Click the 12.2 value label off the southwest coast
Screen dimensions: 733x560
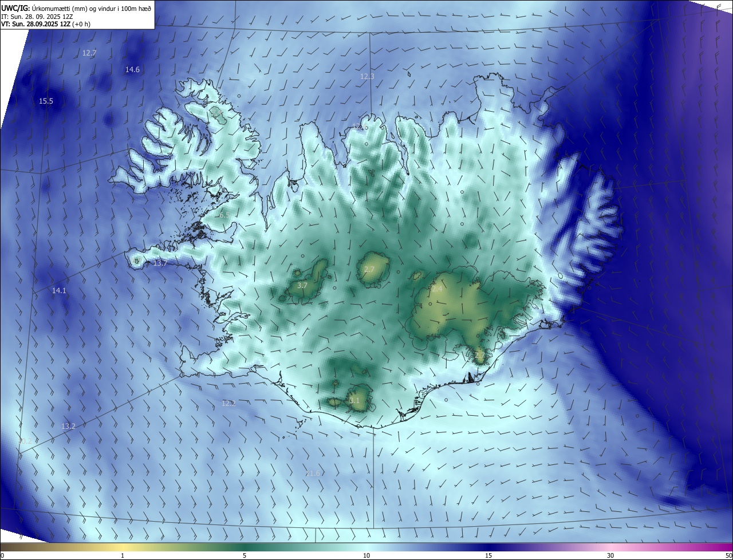(x=228, y=403)
